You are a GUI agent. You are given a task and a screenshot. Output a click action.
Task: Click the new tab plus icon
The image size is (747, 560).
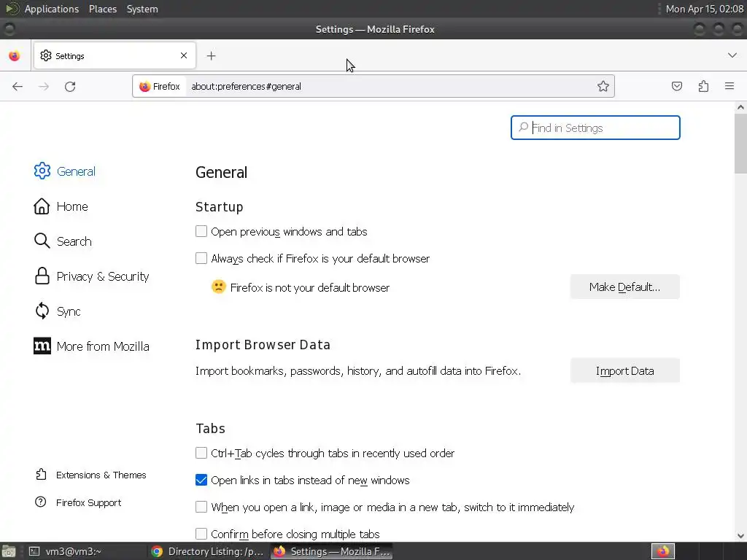(211, 55)
